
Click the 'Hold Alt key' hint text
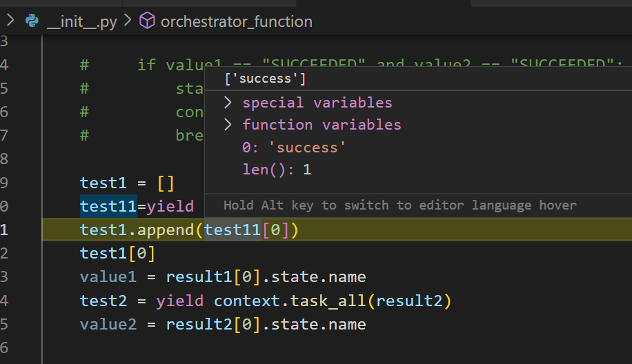400,205
